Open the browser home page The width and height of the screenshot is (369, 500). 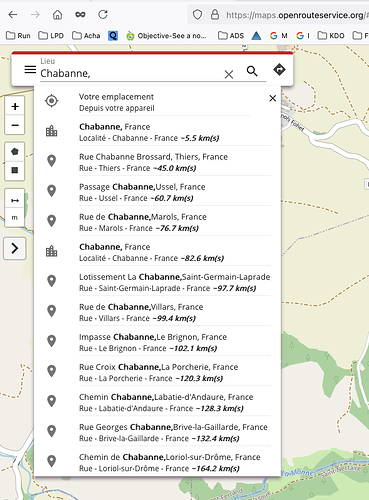(57, 15)
